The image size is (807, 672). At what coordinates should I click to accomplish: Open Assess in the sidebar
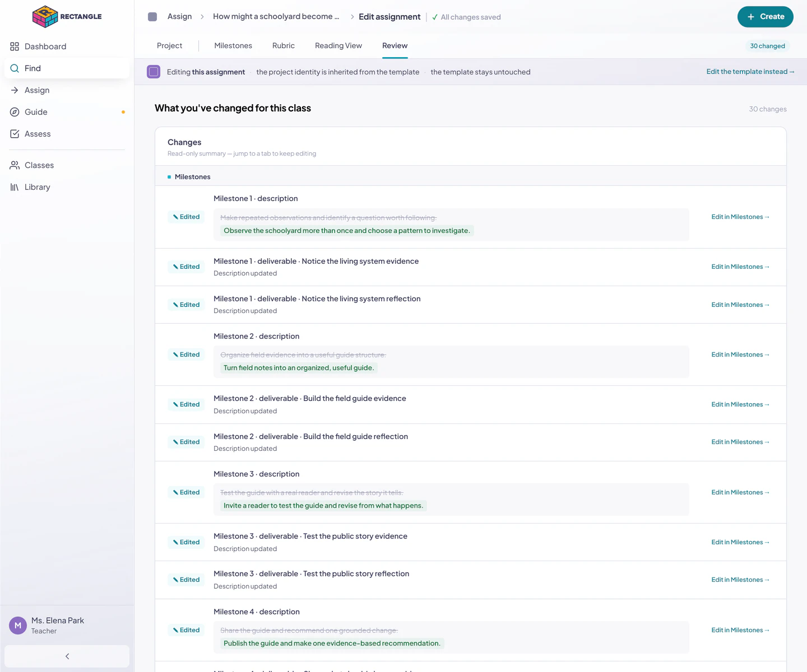pyautogui.click(x=67, y=134)
